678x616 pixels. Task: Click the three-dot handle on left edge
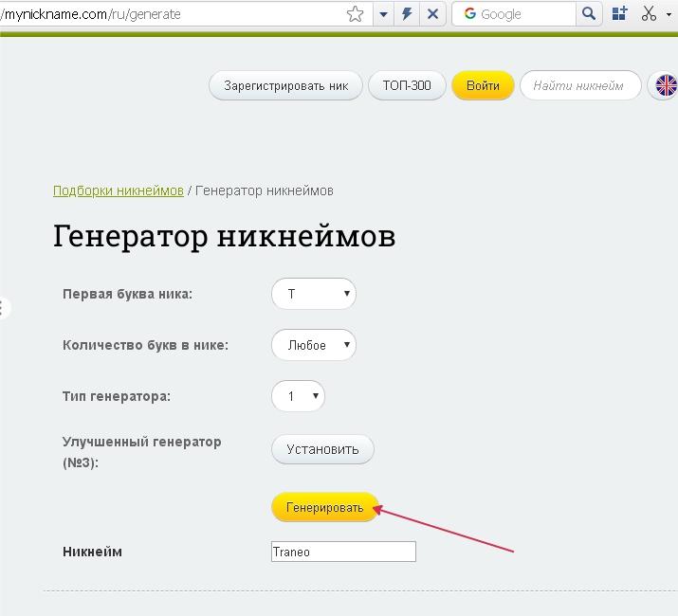(4, 308)
